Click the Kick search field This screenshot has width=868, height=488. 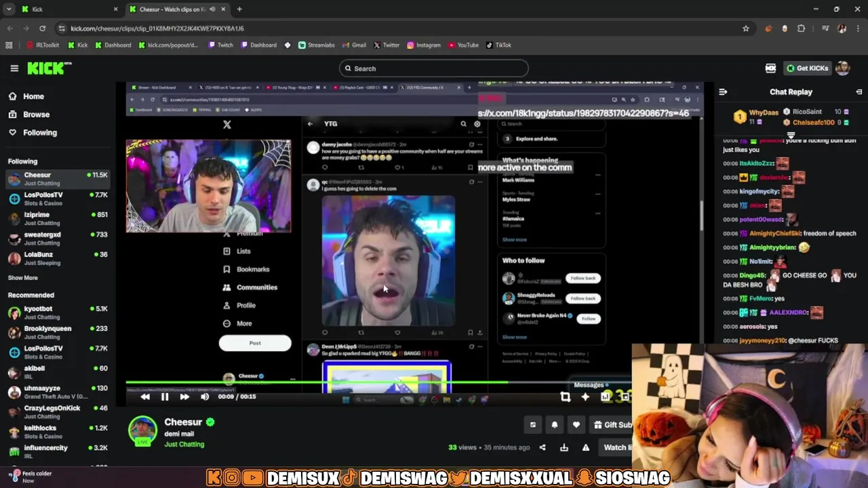point(433,68)
